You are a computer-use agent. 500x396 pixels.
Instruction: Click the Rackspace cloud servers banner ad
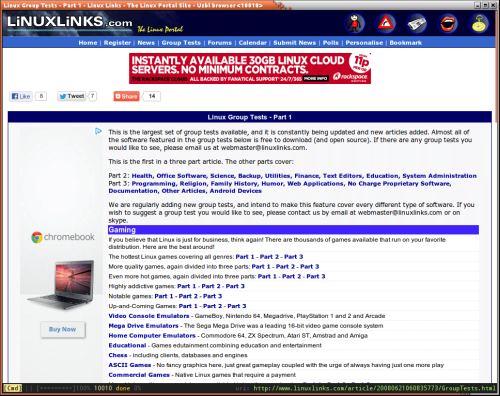(x=250, y=68)
